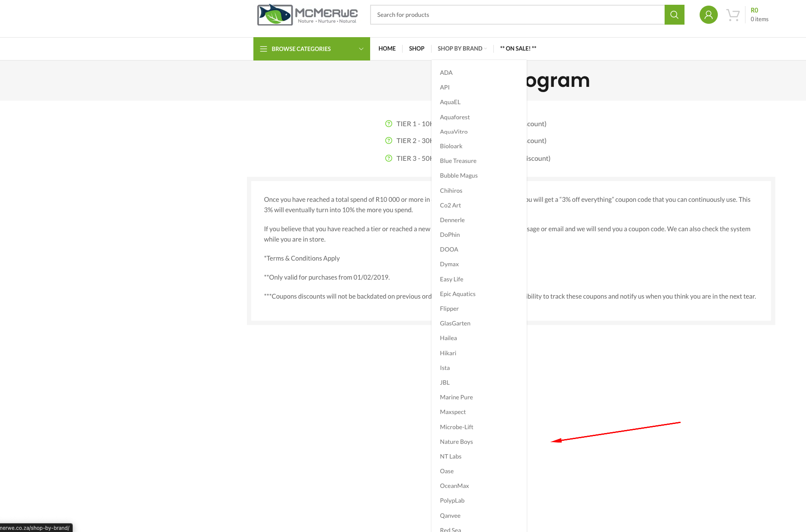Select the Hailea brand
This screenshot has height=532, width=806.
(448, 338)
